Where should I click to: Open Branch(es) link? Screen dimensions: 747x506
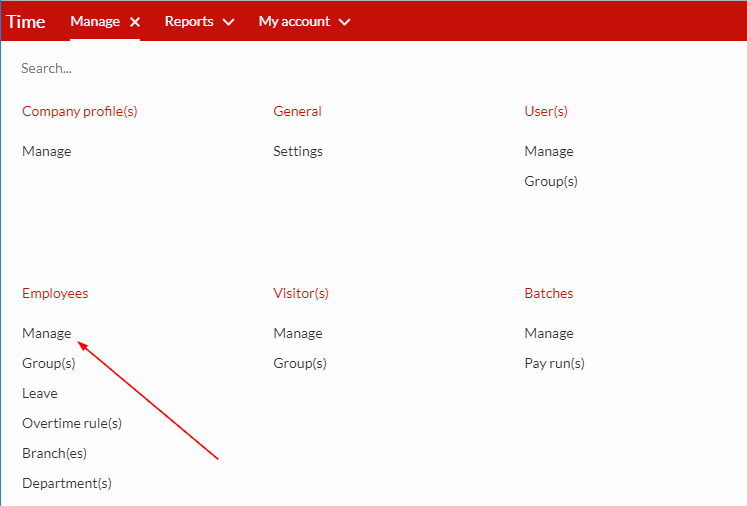[54, 454]
